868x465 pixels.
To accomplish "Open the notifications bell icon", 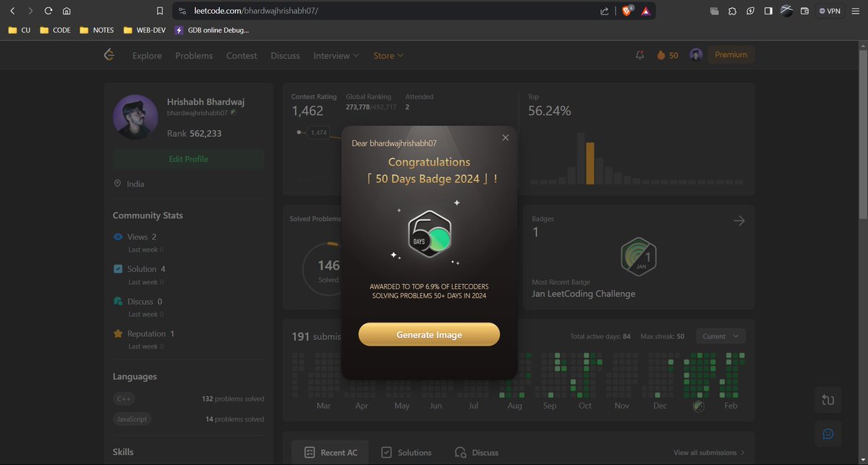I will click(639, 55).
